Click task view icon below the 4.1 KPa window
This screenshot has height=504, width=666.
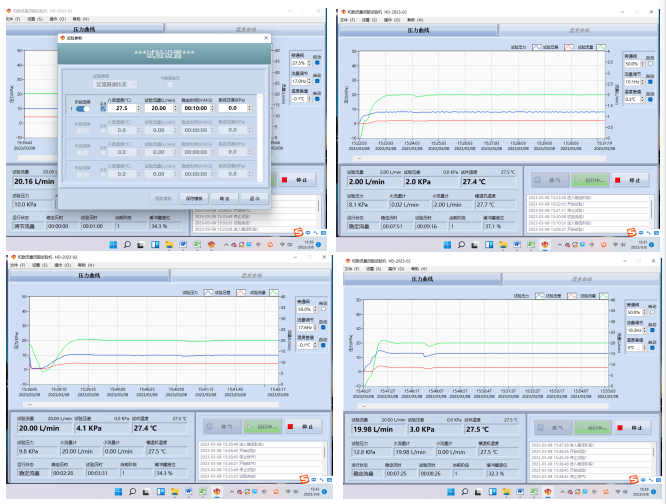pos(146,492)
